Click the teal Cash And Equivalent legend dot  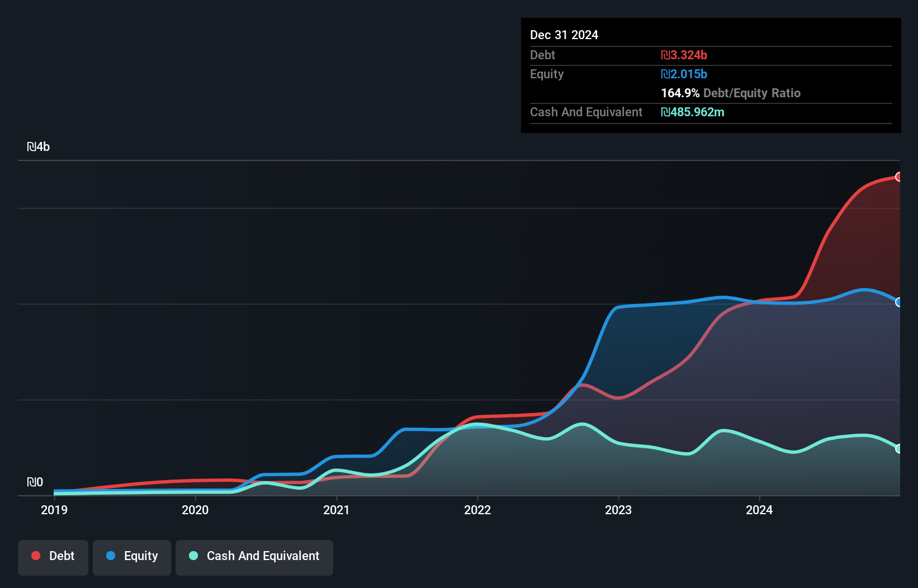tap(193, 556)
